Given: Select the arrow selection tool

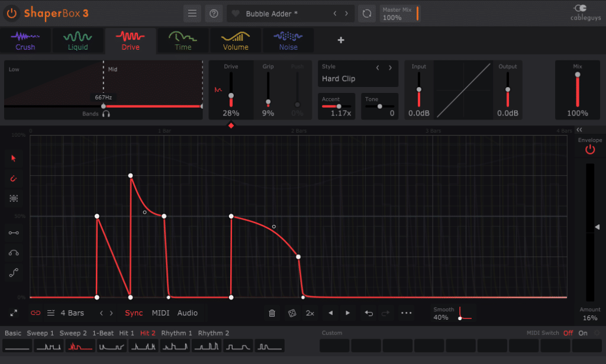Looking at the screenshot, I should tap(13, 158).
